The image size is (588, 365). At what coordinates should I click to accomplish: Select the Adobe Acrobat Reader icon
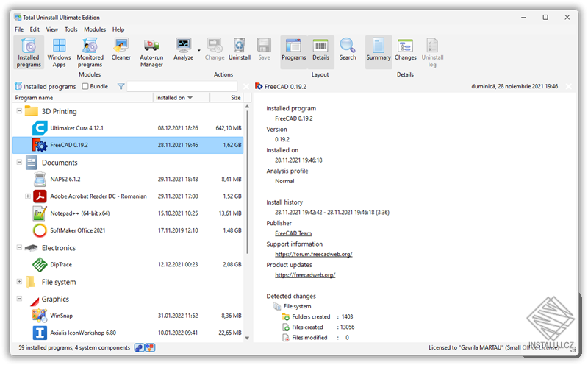(x=40, y=196)
